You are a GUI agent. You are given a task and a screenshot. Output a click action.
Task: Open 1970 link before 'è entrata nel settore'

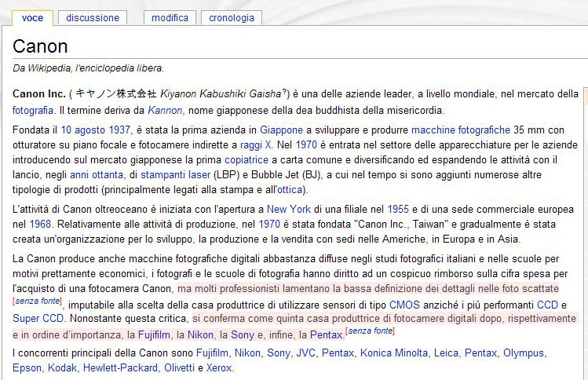click(306, 144)
